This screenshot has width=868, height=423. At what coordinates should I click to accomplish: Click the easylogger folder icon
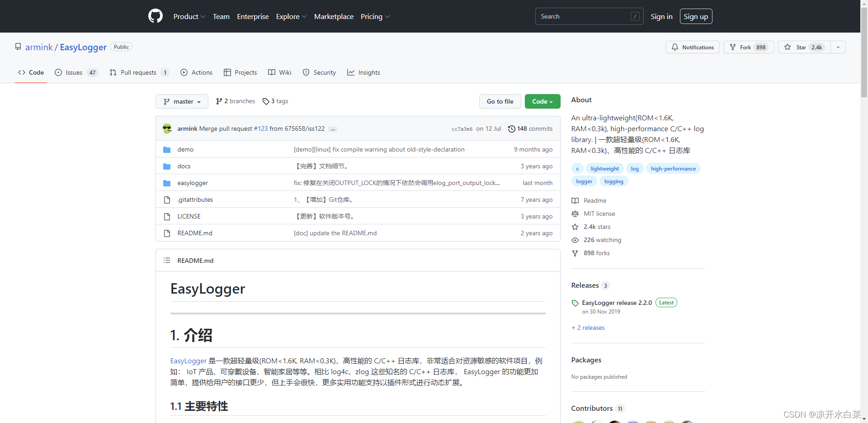tap(167, 183)
